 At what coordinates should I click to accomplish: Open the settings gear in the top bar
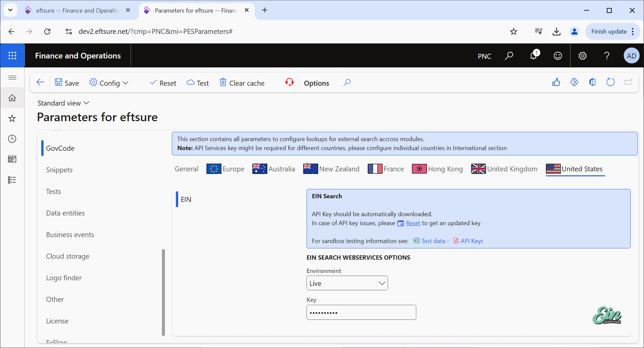pos(582,56)
